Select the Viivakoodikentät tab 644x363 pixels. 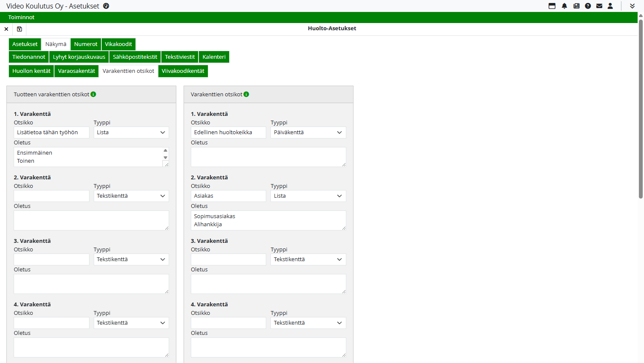point(183,71)
